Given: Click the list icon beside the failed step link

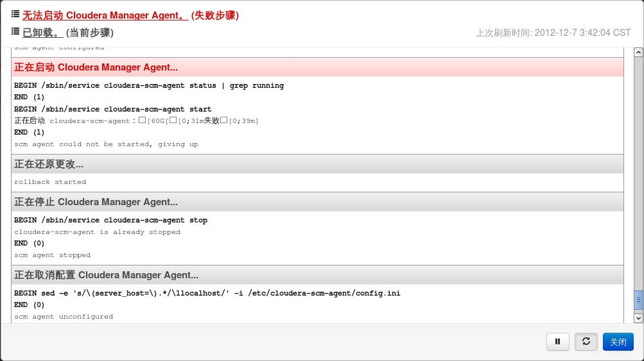Looking at the screenshot, I should click(15, 14).
